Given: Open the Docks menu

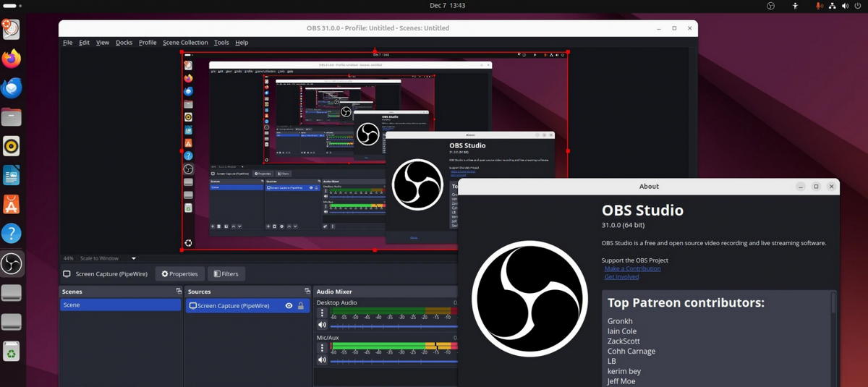Looking at the screenshot, I should (x=124, y=43).
